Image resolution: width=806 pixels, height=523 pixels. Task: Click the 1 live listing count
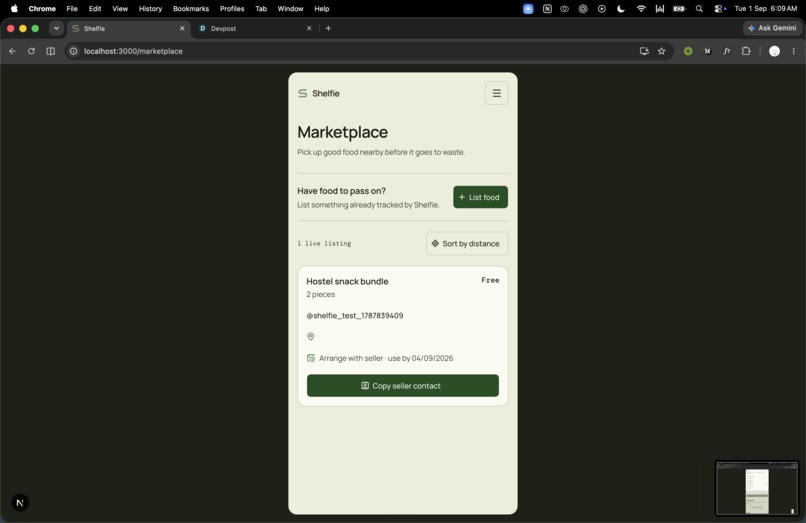coord(324,243)
